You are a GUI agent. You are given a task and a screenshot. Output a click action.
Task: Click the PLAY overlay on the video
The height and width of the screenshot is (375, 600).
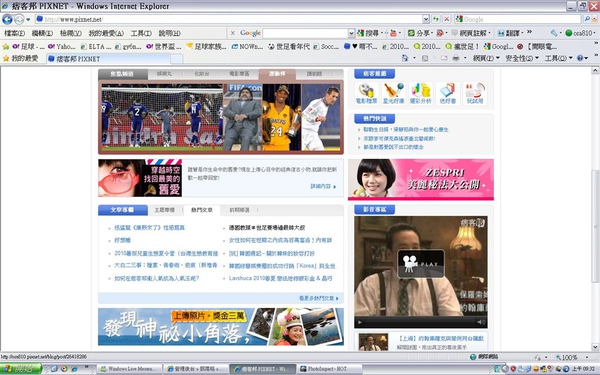[421, 264]
